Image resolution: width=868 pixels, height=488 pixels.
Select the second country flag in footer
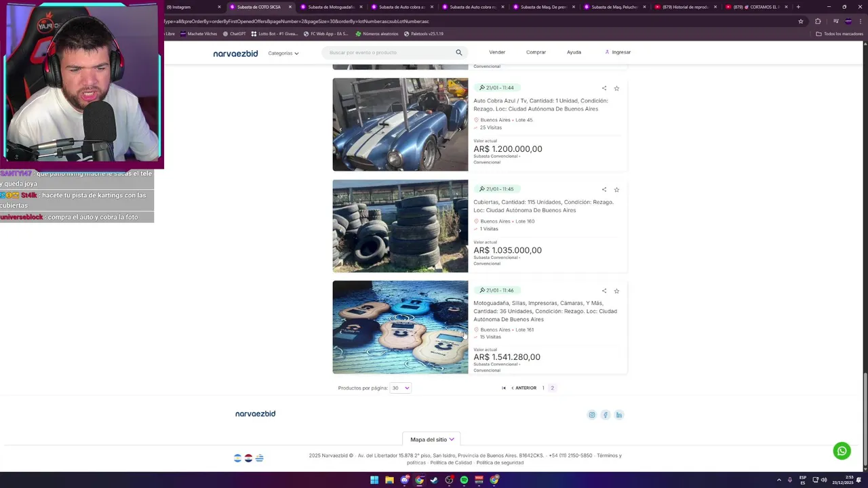point(248,458)
